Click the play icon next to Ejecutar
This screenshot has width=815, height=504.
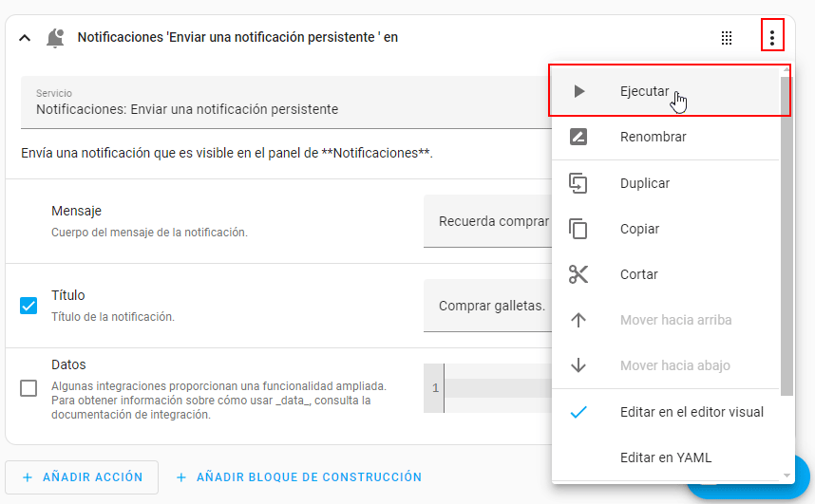(578, 92)
